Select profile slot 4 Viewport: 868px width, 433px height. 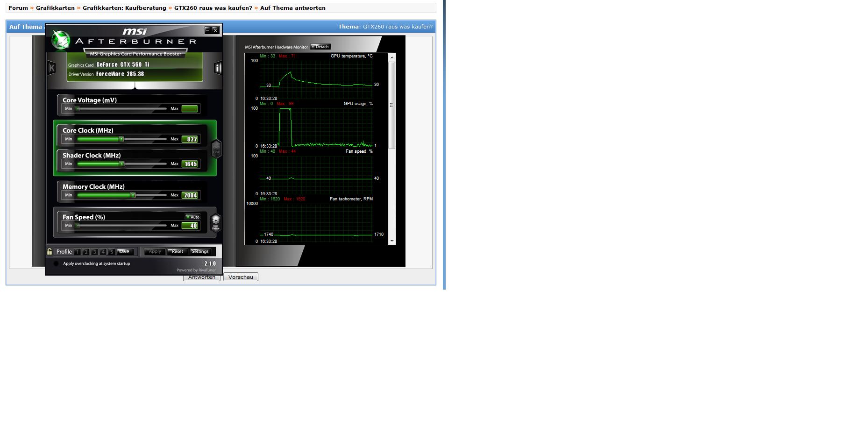(103, 252)
